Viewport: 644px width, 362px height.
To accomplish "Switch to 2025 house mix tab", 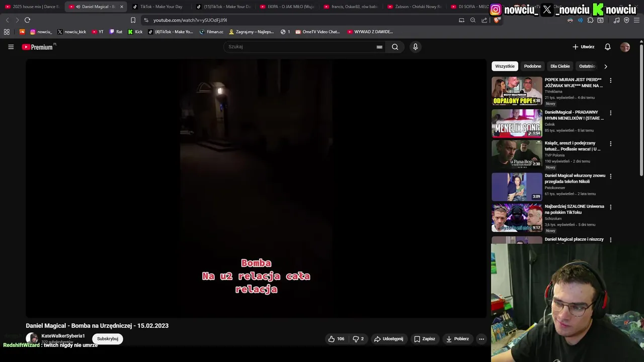I will (x=32, y=7).
